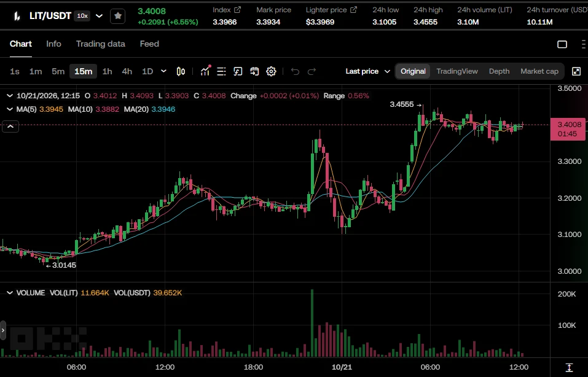Screen dimensions: 588x377
Task: Select the 4h timeframe
Action: point(127,71)
